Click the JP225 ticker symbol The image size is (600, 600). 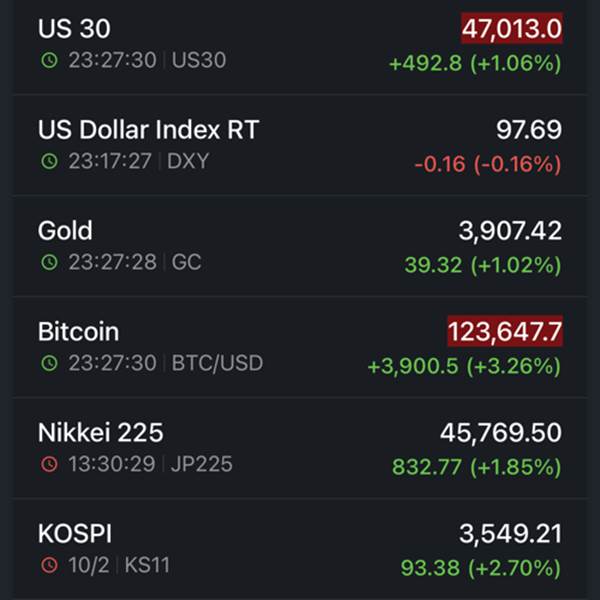tap(203, 465)
